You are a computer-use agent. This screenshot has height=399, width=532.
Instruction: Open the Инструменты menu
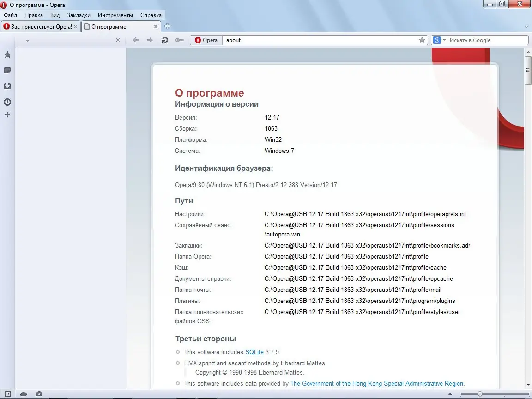115,15
